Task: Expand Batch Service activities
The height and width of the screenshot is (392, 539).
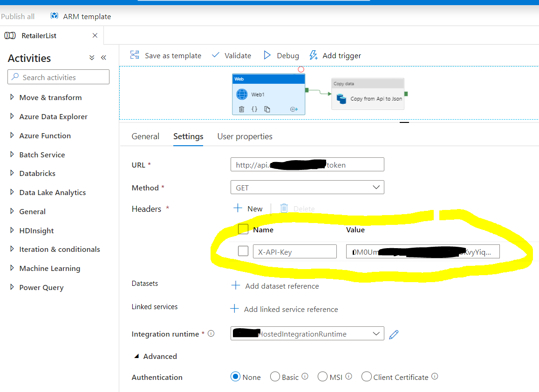Action: coord(12,154)
